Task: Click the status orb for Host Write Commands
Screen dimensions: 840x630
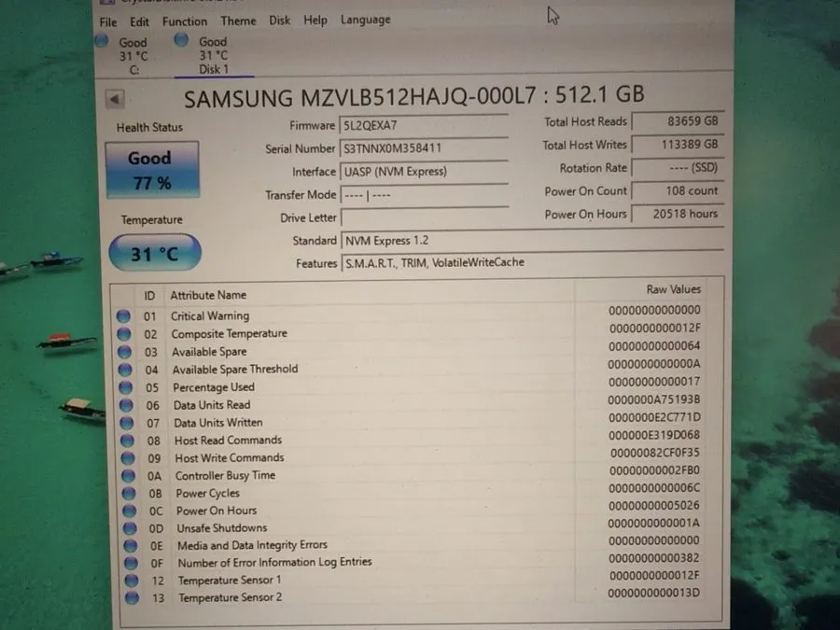Action: (x=128, y=458)
